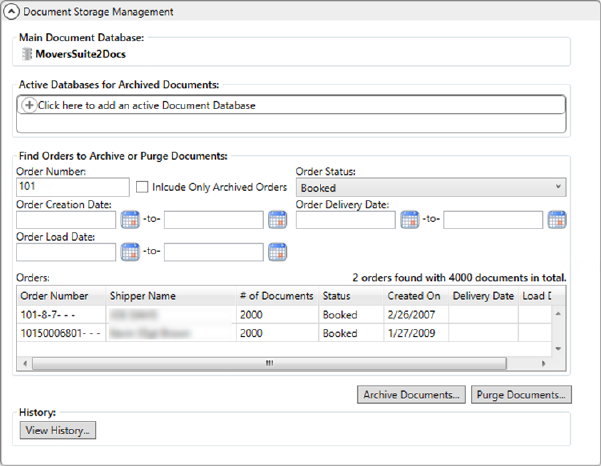Click the MoversSuite2Docs database icon
The image size is (601, 466).
[x=27, y=54]
